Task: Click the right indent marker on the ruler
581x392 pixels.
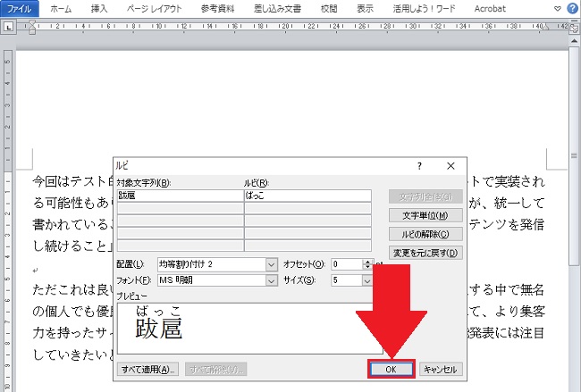Action: point(546,27)
